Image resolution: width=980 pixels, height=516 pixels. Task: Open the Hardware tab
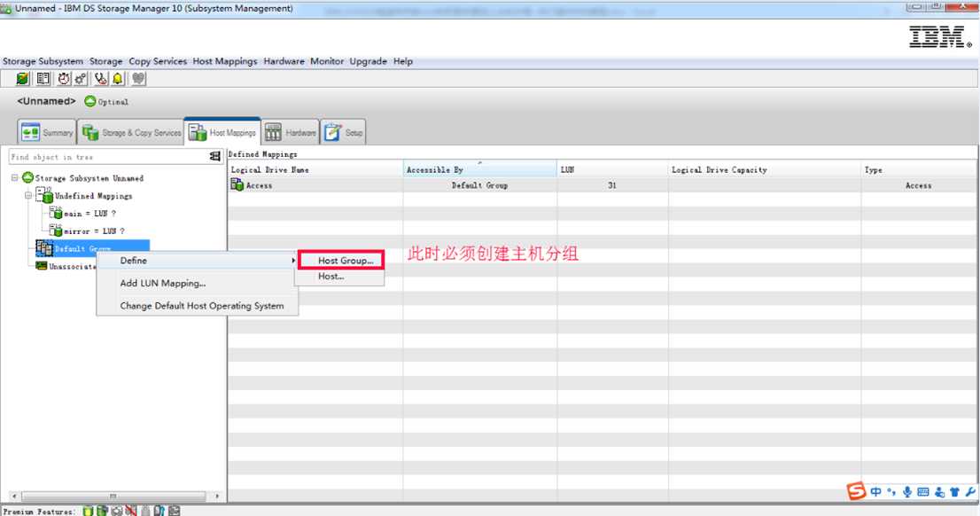tap(291, 133)
